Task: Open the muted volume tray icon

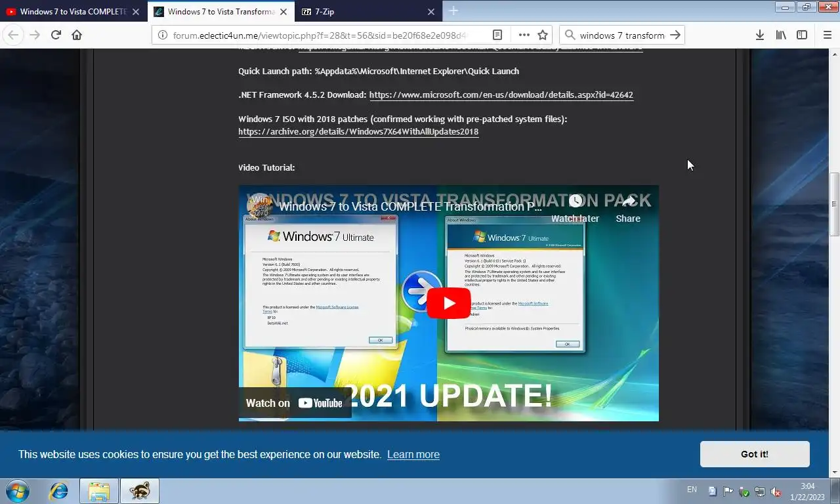Action: (x=776, y=491)
